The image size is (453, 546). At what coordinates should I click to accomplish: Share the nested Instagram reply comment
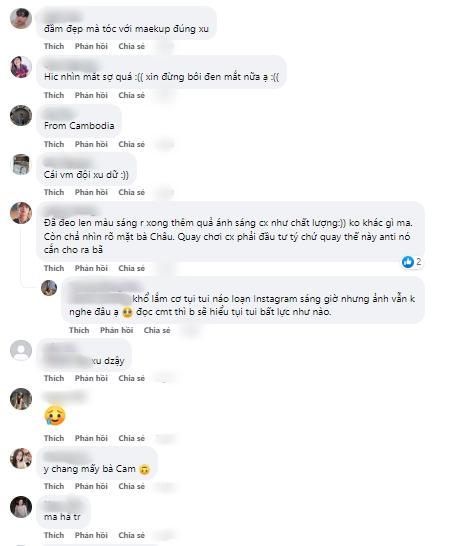(157, 330)
